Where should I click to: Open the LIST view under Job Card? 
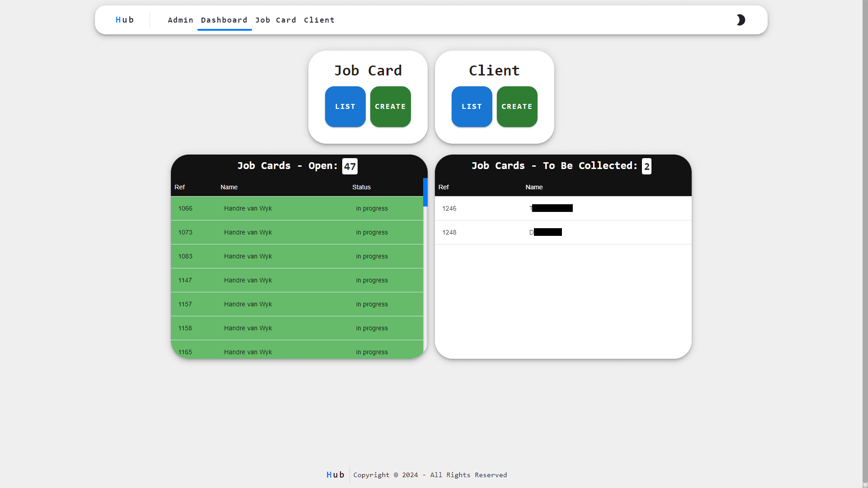345,107
